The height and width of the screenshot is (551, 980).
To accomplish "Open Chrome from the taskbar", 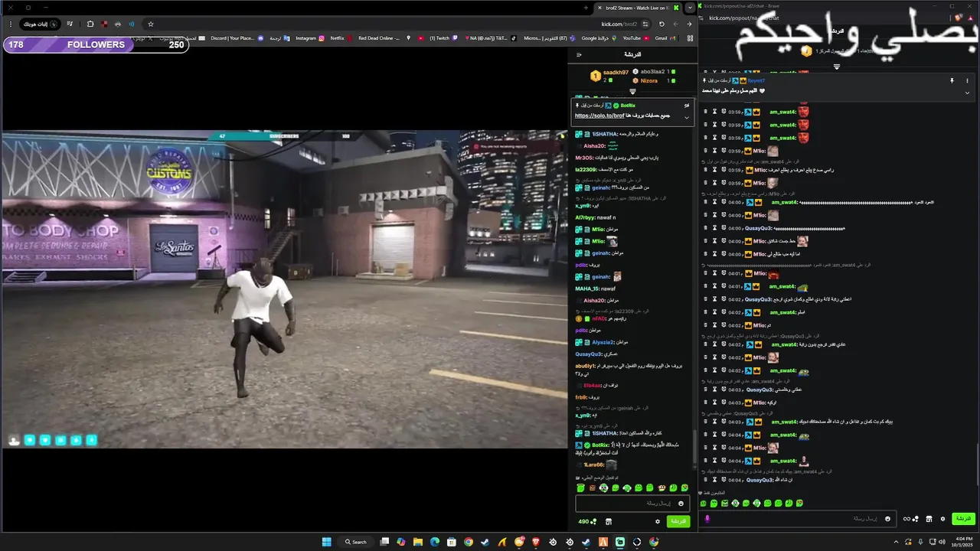I will pos(468,542).
